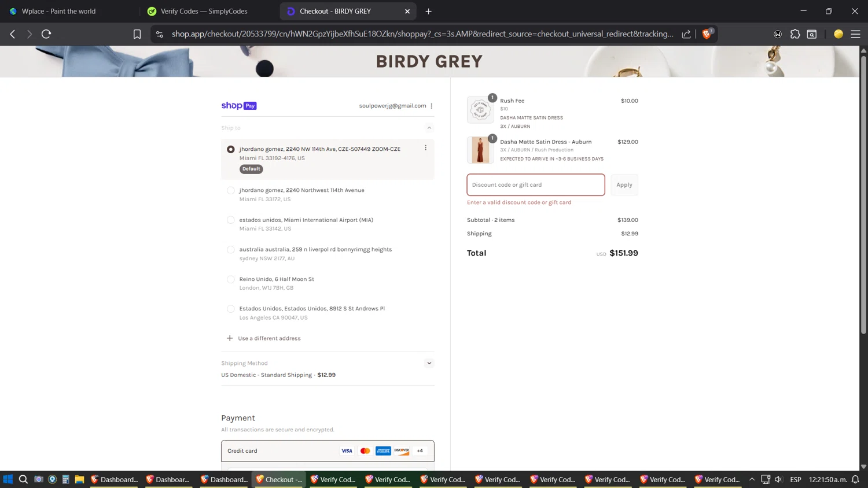The image size is (868, 488).
Task: Open the extensions puzzle-piece icon
Action: click(795, 34)
